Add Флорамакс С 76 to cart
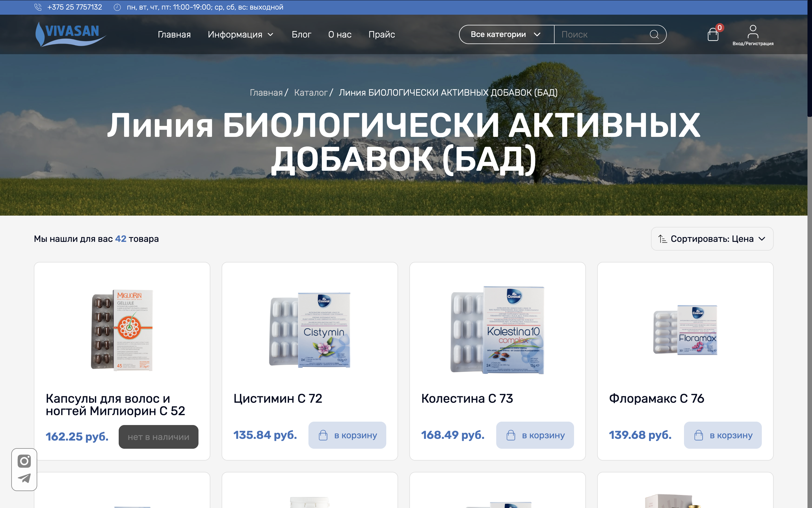Viewport: 812px width, 508px height. [723, 435]
